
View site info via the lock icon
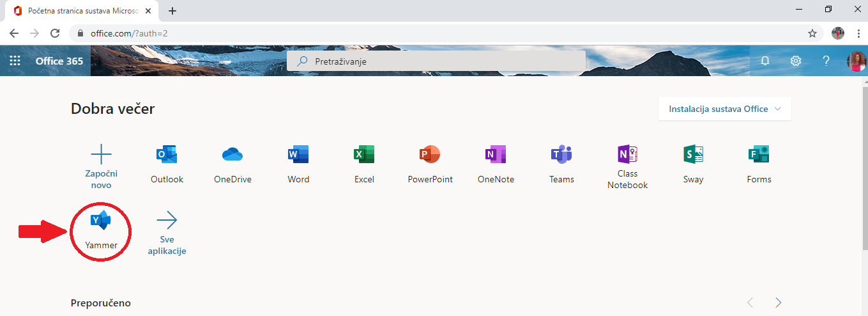point(80,33)
